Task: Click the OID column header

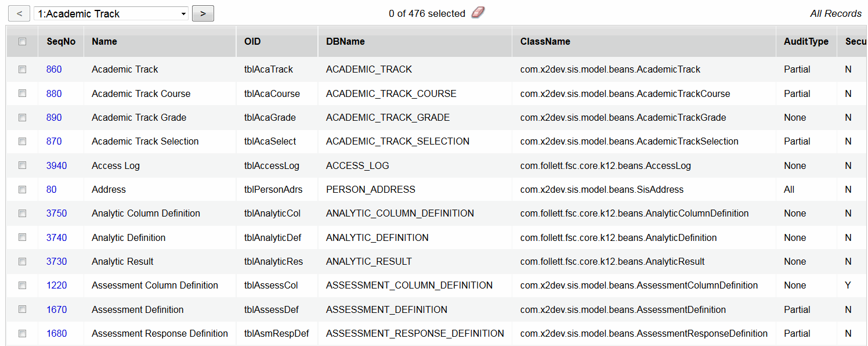Action: [x=252, y=41]
